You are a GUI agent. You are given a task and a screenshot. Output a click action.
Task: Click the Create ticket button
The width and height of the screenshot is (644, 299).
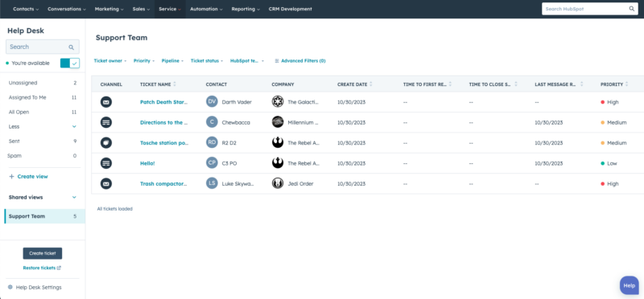(43, 253)
